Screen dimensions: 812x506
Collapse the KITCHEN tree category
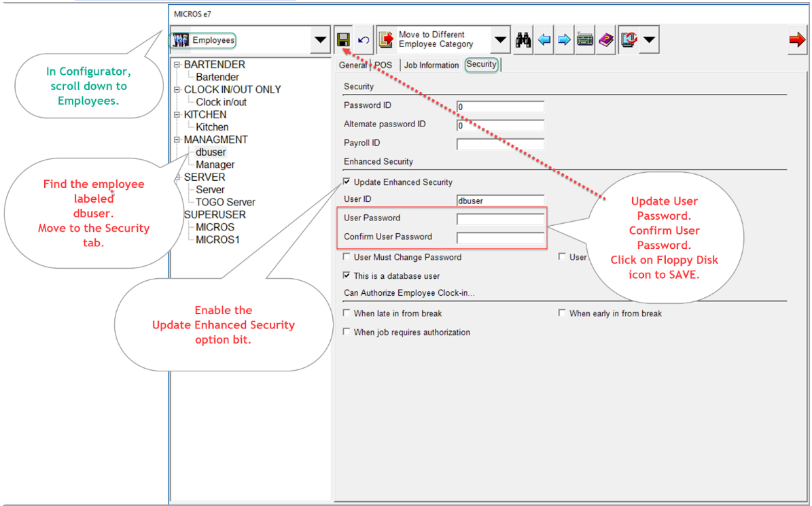click(x=177, y=114)
